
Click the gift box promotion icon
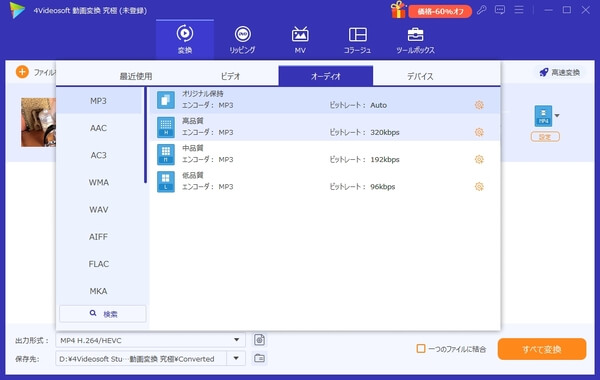click(398, 10)
